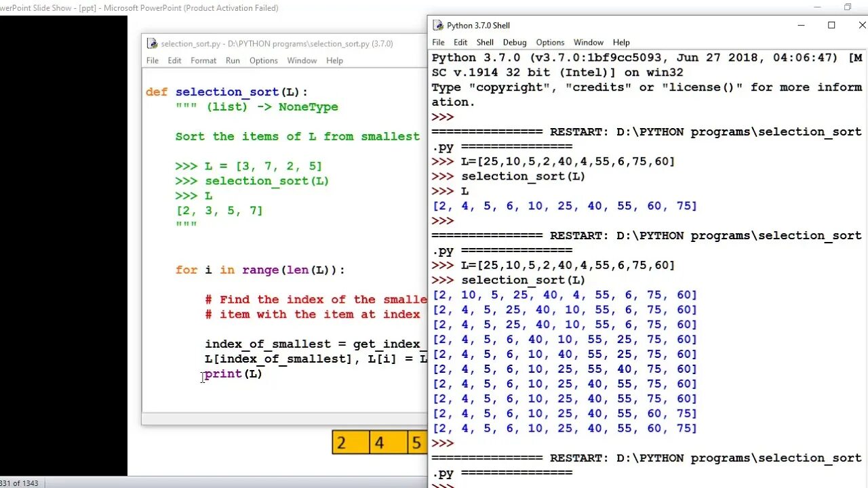Click 'L[index_of_smallest], L[i]' swap line

(316, 359)
